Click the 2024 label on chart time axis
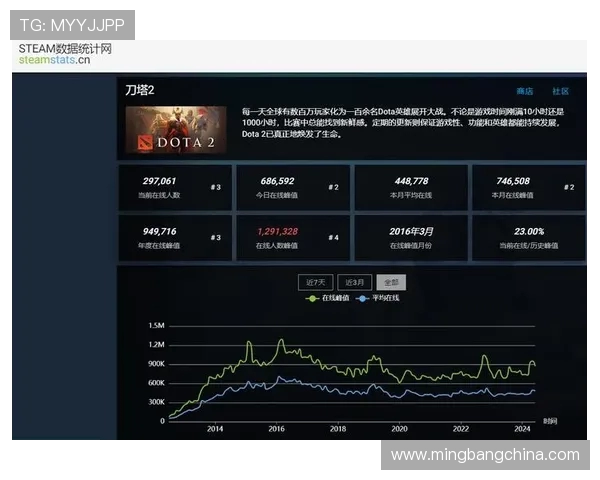The height and width of the screenshot is (480, 600). 521,428
